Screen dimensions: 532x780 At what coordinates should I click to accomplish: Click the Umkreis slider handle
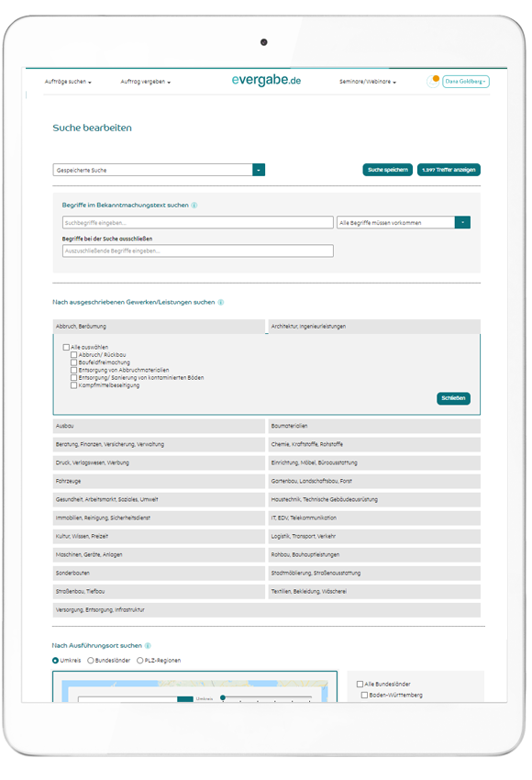pyautogui.click(x=223, y=697)
